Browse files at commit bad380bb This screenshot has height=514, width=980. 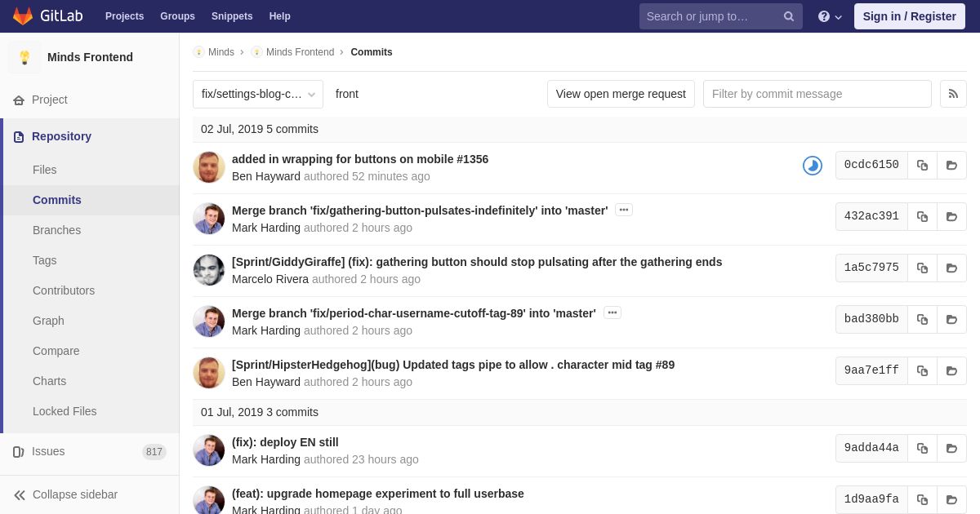pyautogui.click(x=951, y=319)
